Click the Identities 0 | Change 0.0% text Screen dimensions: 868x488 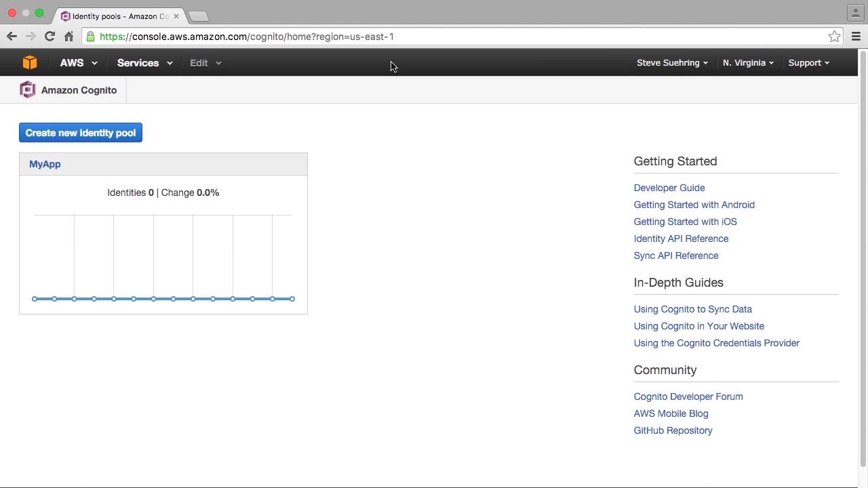click(x=163, y=192)
